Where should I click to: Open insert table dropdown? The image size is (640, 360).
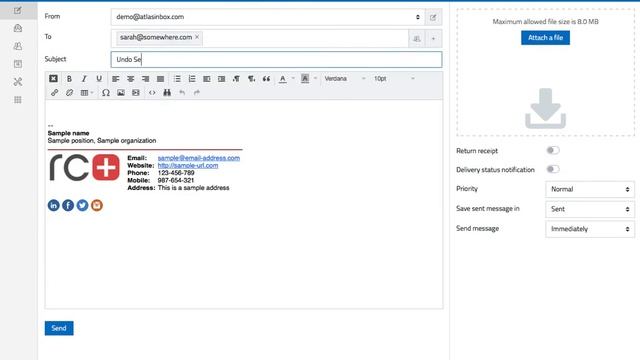pos(87,93)
